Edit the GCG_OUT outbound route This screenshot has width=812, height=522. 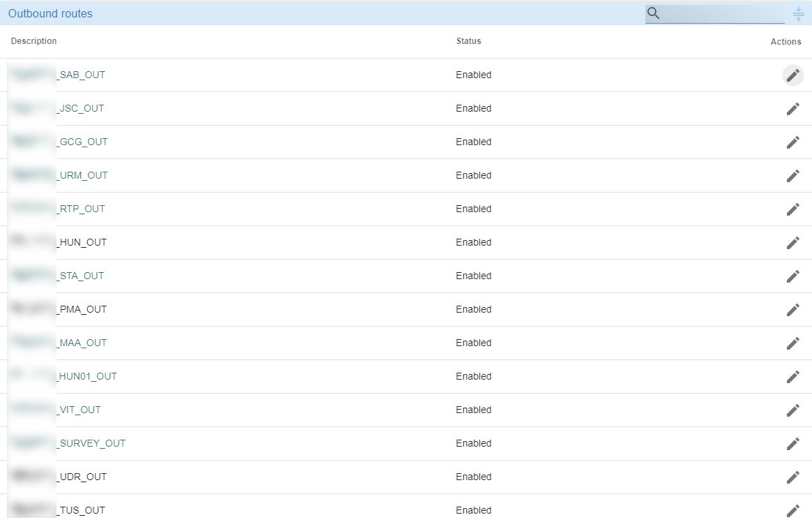pyautogui.click(x=793, y=142)
